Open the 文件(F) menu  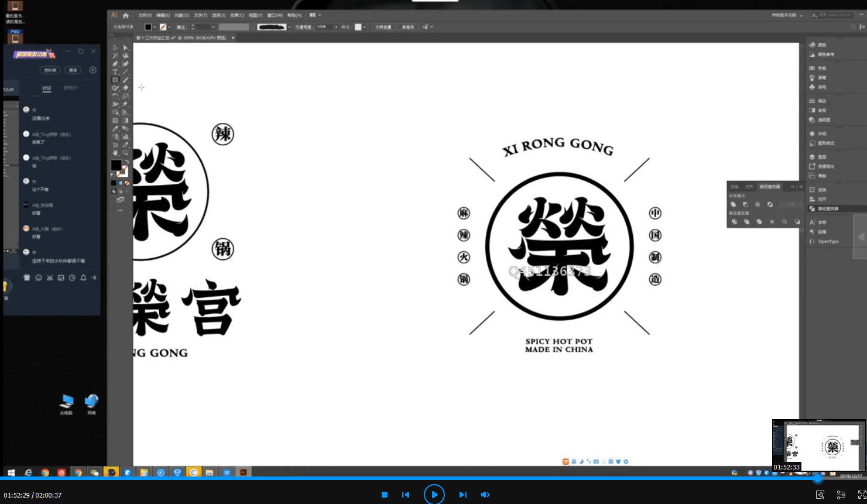click(145, 15)
